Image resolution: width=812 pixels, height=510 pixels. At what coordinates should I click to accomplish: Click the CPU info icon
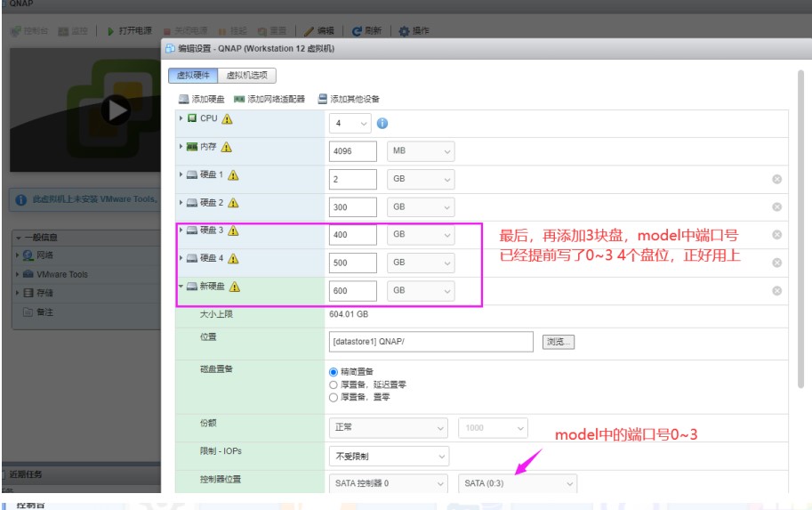click(382, 124)
